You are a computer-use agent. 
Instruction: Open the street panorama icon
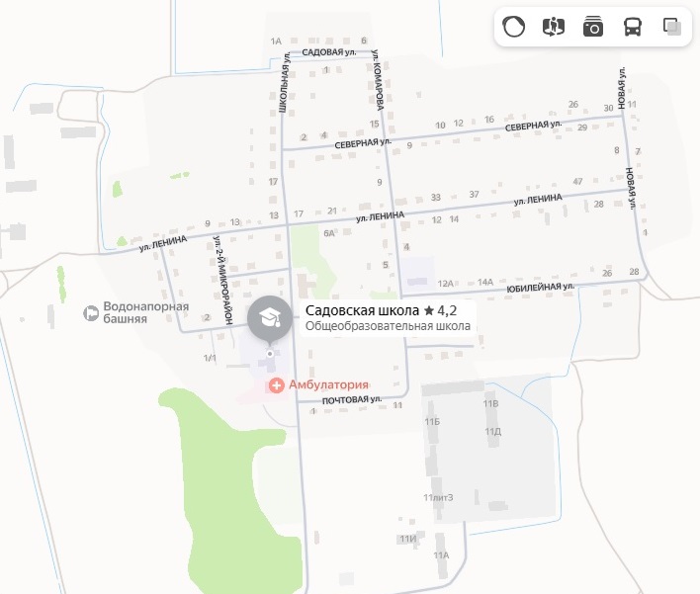click(x=553, y=27)
